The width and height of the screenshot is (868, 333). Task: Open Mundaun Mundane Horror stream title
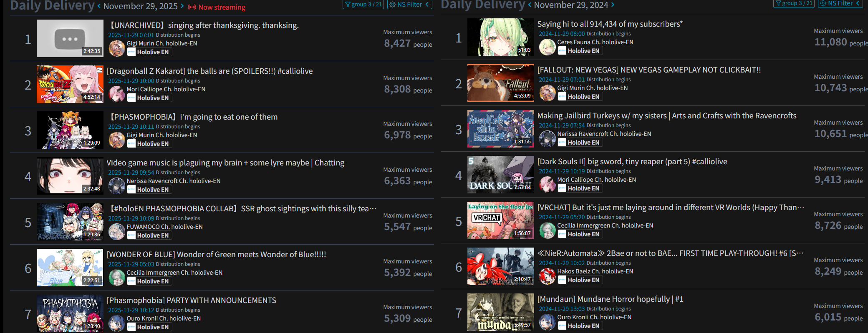pyautogui.click(x=610, y=299)
